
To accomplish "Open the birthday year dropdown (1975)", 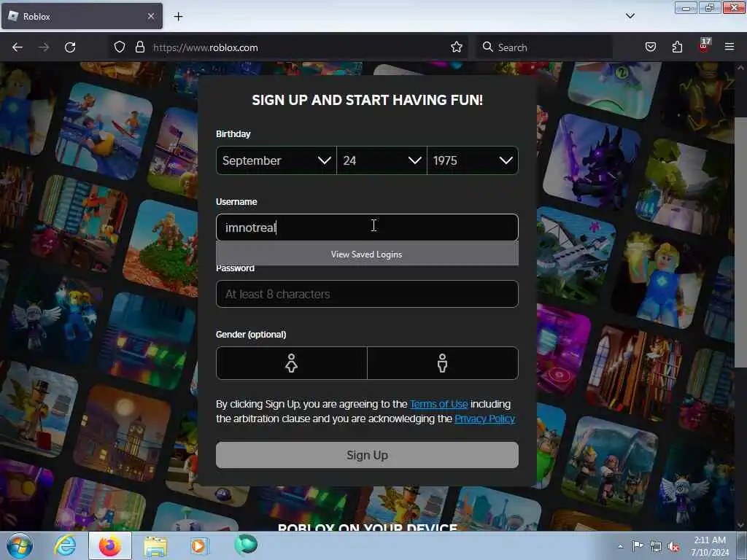I will click(473, 160).
